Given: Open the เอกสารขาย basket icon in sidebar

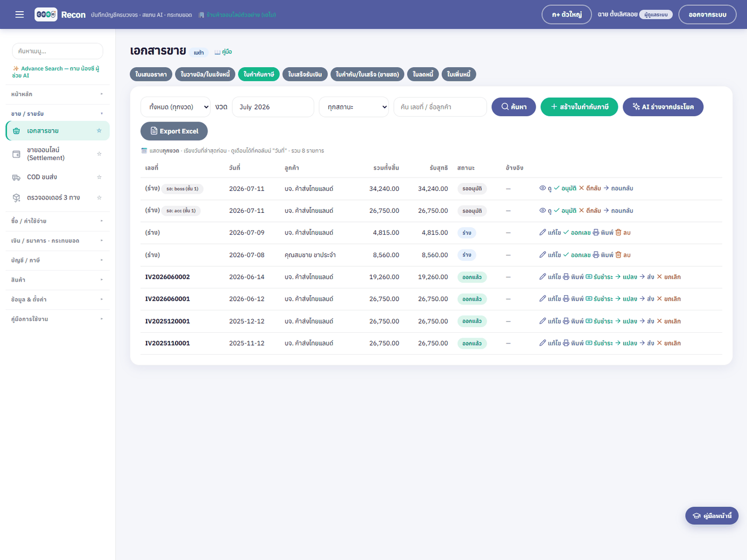Looking at the screenshot, I should point(17,131).
